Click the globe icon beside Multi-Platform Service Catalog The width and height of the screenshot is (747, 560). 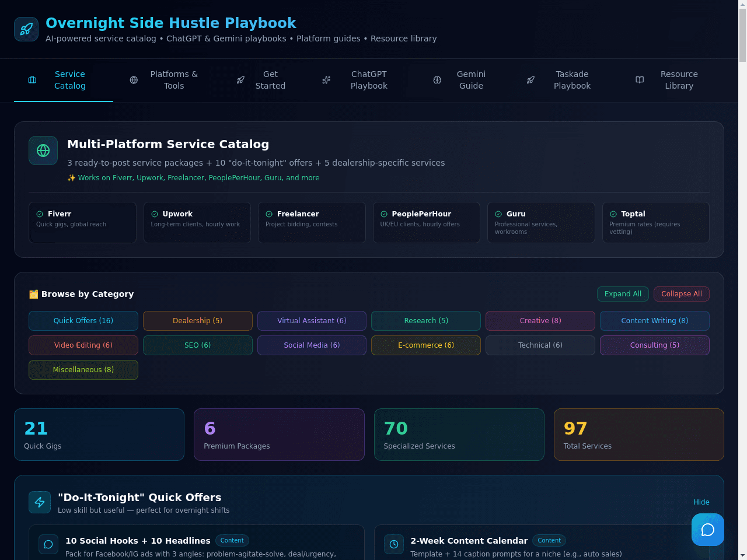43,150
